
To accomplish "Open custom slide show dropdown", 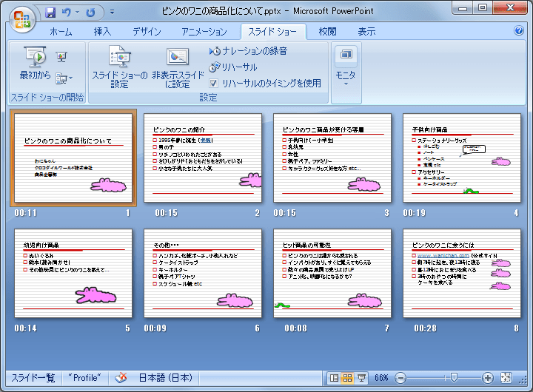I will pos(64,78).
